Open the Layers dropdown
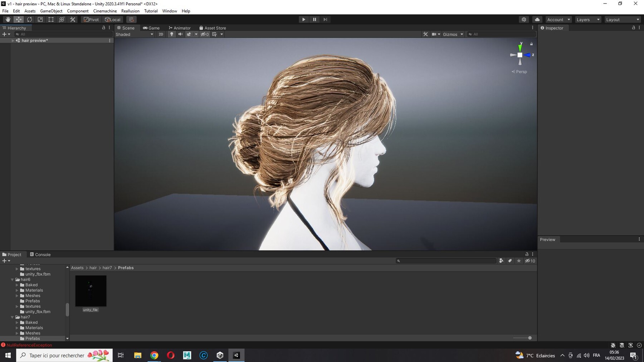Screen dimensions: 644x362 (588, 19)
